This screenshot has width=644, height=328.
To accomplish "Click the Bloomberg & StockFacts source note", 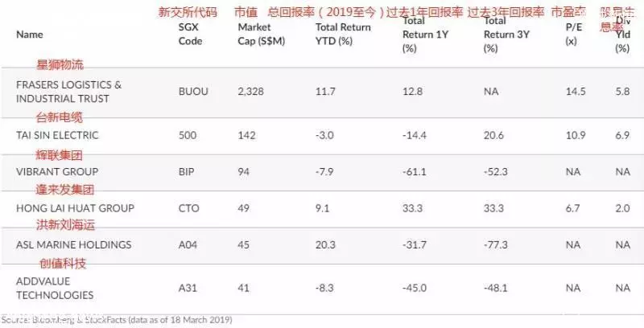I will pyautogui.click(x=117, y=320).
